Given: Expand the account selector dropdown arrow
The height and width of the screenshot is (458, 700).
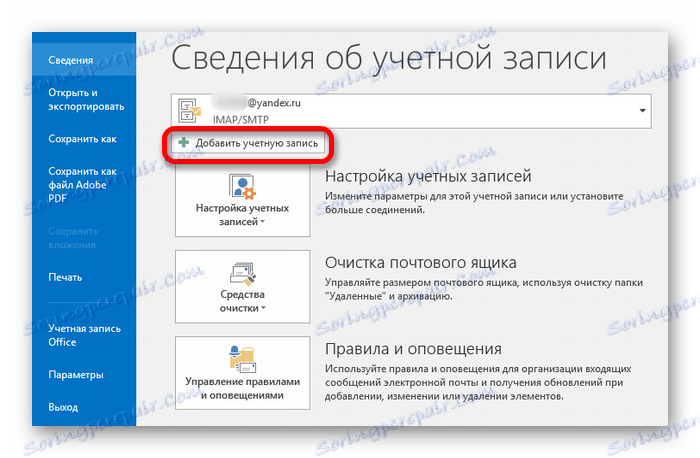Looking at the screenshot, I should pyautogui.click(x=642, y=111).
